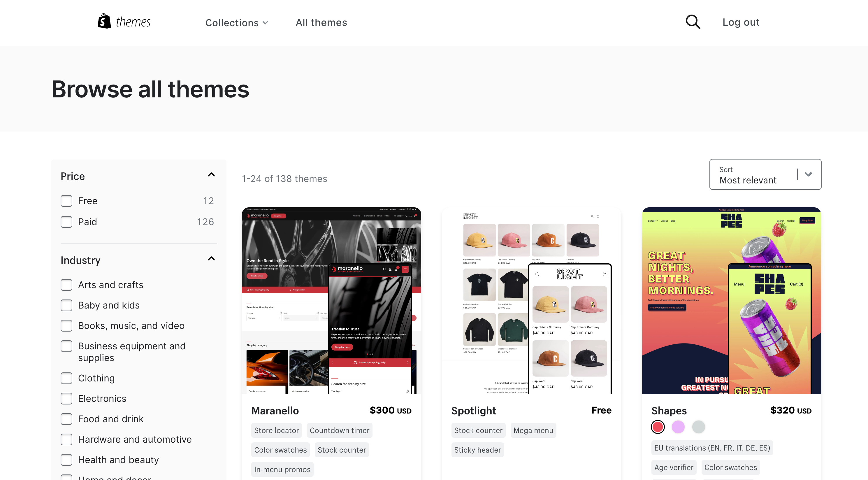
Task: Select the Food and drink checkbox
Action: click(66, 419)
